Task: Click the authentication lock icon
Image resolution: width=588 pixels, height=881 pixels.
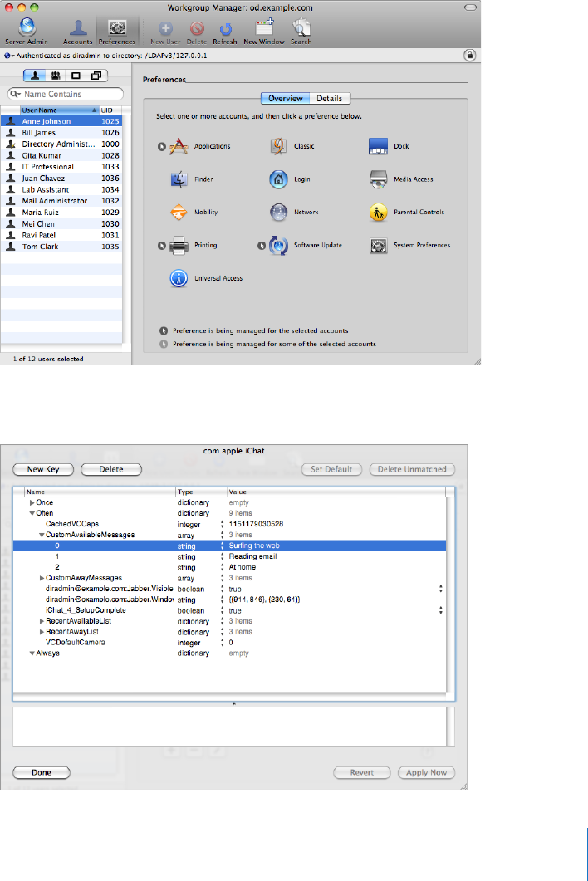Action: pyautogui.click(x=470, y=55)
